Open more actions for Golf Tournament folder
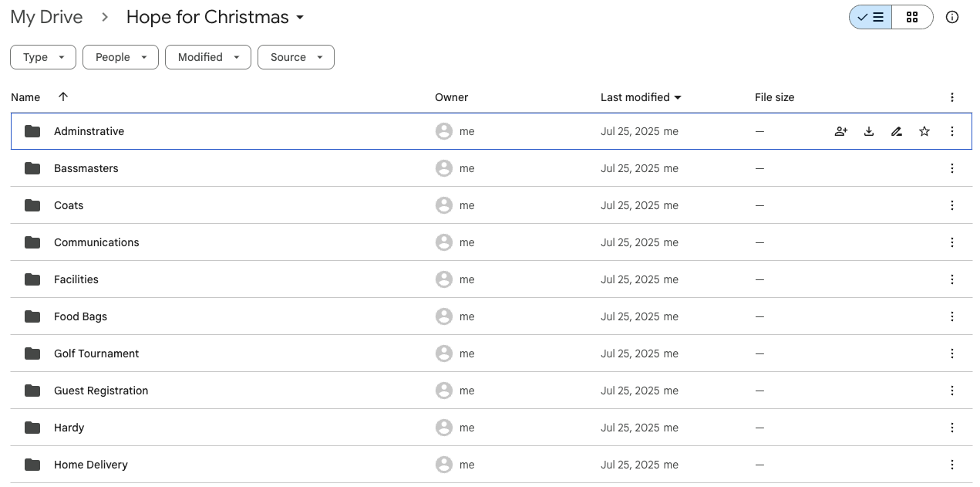The width and height of the screenshot is (980, 487). 952,353
